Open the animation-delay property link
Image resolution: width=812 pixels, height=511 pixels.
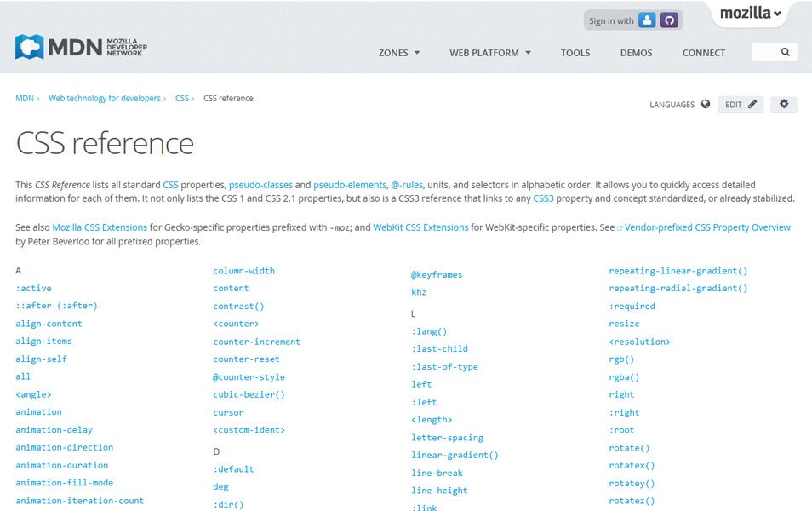(x=54, y=429)
